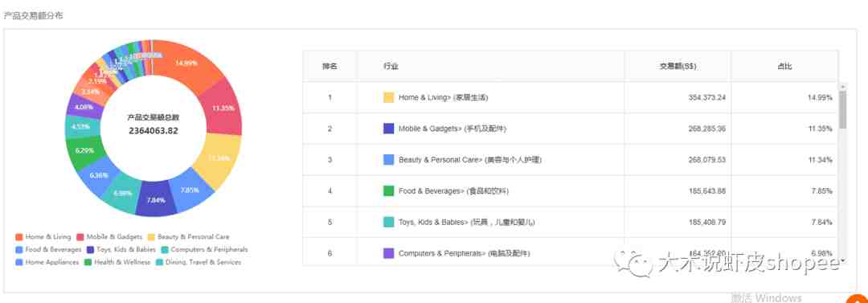
Task: Select Mobile & Gadgets row in table
Action: pyautogui.click(x=571, y=129)
